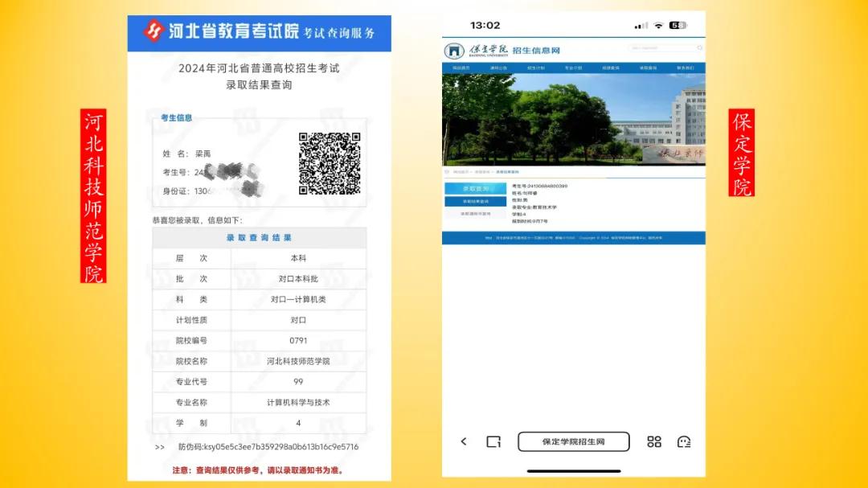This screenshot has width=868, height=488.
Task: Open the 联系我们 nav item
Action: [686, 68]
